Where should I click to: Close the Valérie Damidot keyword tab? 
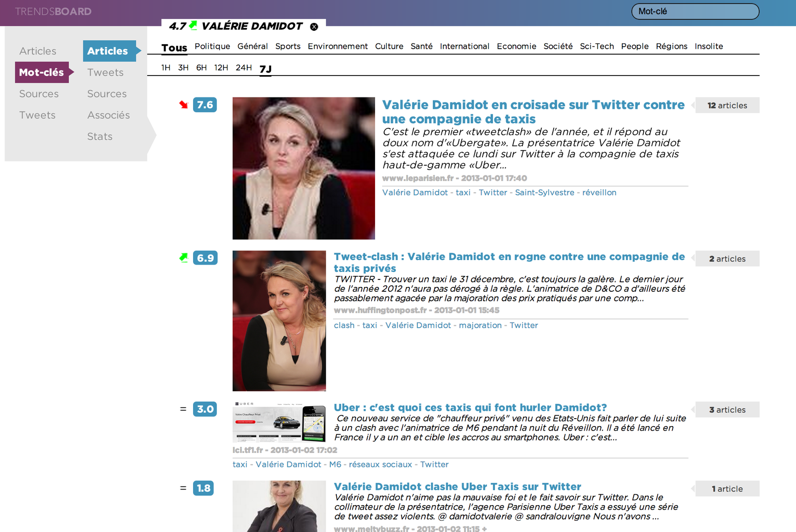314,27
